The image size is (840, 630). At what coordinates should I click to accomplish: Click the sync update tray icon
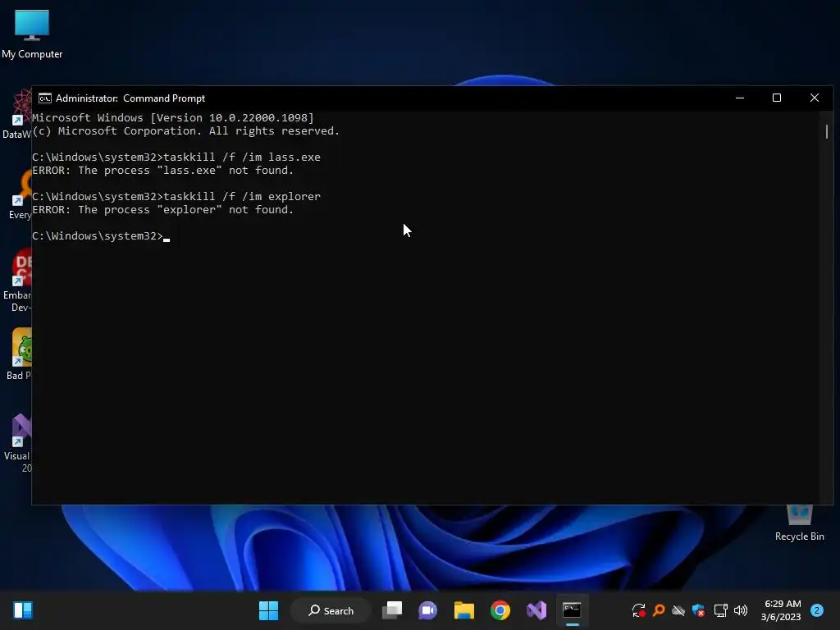638,610
